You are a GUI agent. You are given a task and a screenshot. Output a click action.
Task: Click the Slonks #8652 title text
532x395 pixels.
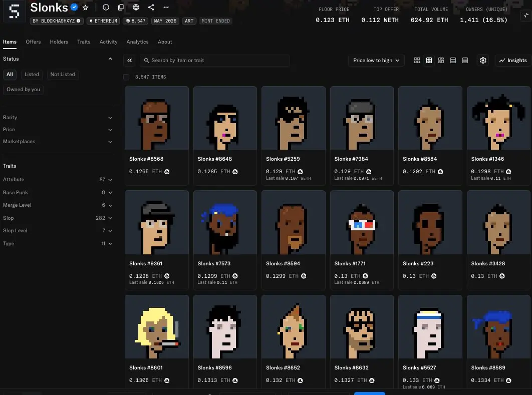pyautogui.click(x=283, y=367)
